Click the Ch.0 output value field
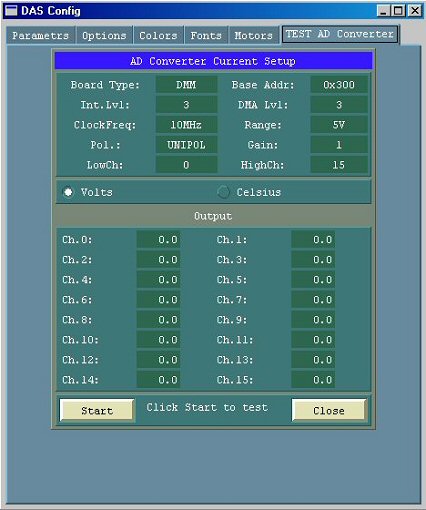The height and width of the screenshot is (510, 426). (158, 240)
